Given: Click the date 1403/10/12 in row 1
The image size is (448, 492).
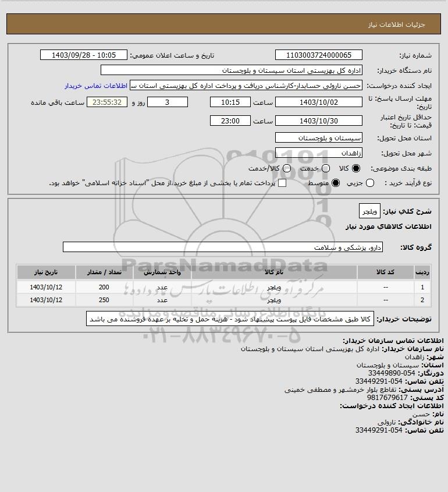Looking at the screenshot, I should tap(46, 287).
